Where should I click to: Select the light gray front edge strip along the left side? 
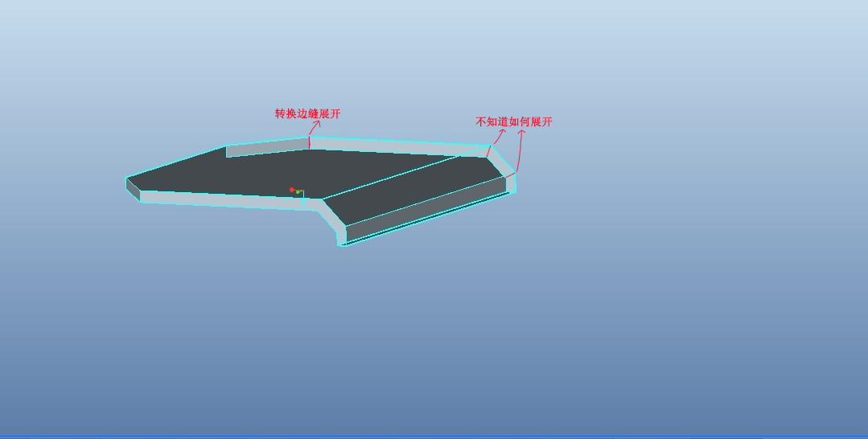(x=230, y=199)
